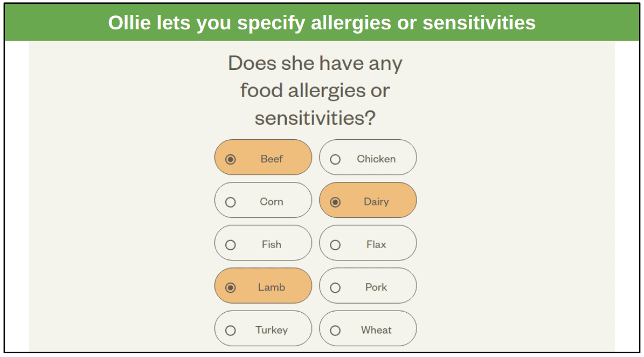Screen dimensions: 644x357
Task: Select the Turkey allergy option
Action: (x=263, y=328)
